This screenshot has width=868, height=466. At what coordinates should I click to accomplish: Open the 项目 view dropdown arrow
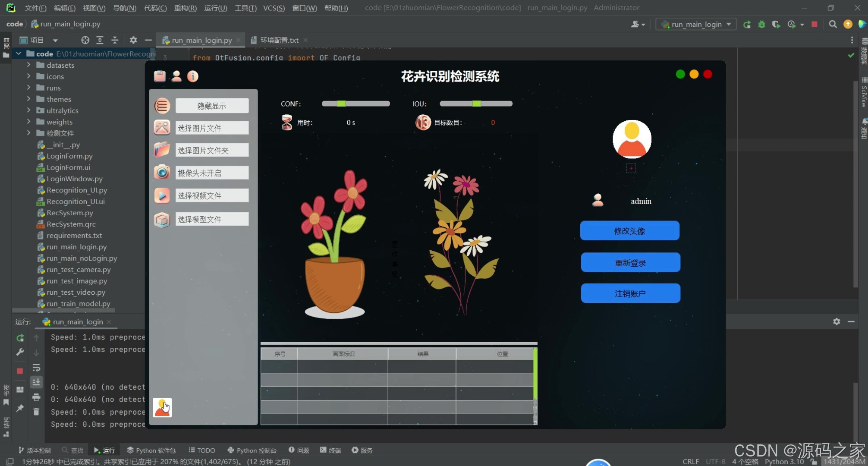(55, 40)
